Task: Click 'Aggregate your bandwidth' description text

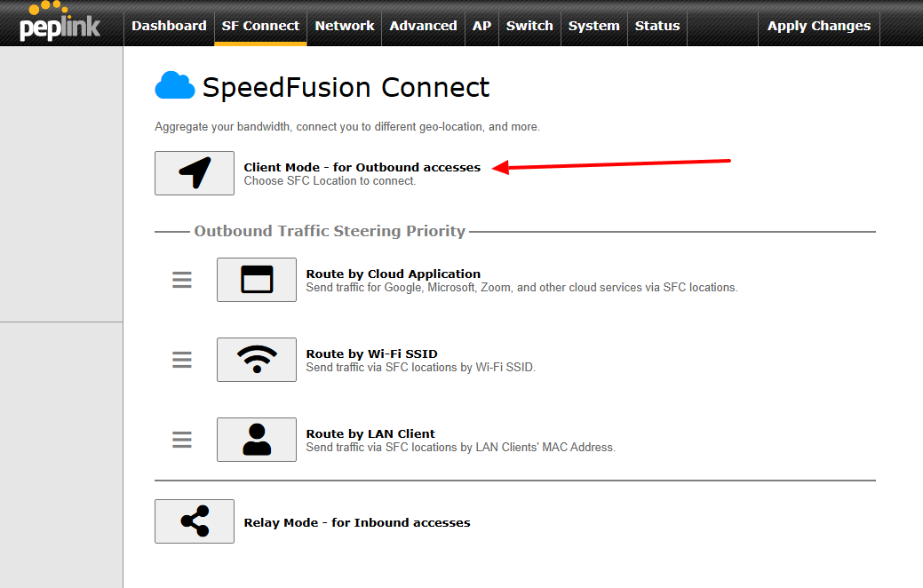Action: click(346, 127)
